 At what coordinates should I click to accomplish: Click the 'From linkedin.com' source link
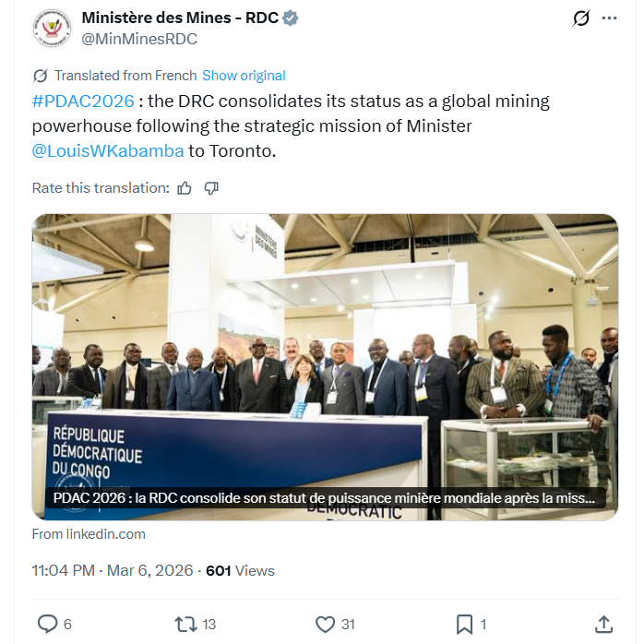pyautogui.click(x=89, y=534)
